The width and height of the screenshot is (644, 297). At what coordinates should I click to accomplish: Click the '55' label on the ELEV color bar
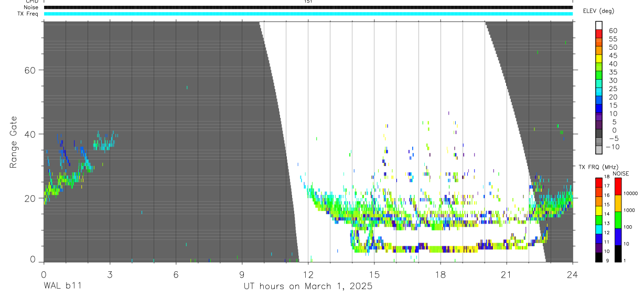pos(613,39)
